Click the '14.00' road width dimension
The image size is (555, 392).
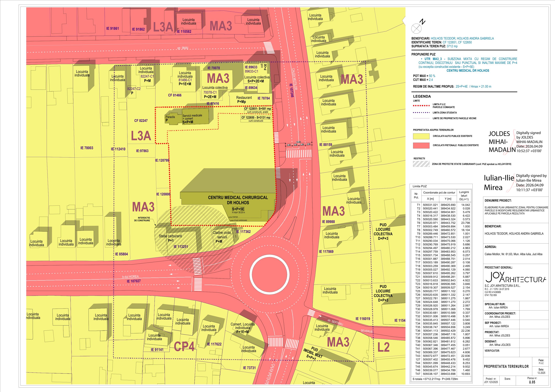pyautogui.click(x=299, y=142)
